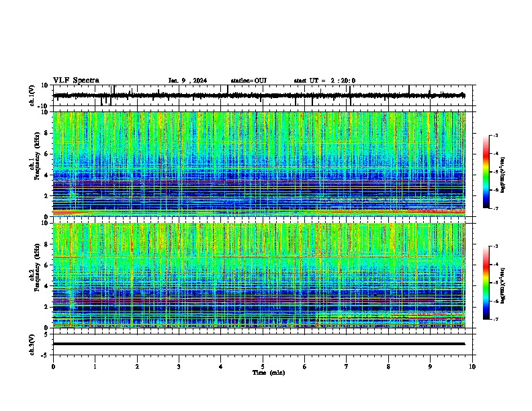This screenshot has height=411, width=532.
Task: Click the "station=OUI" header label
Action: click(x=249, y=81)
